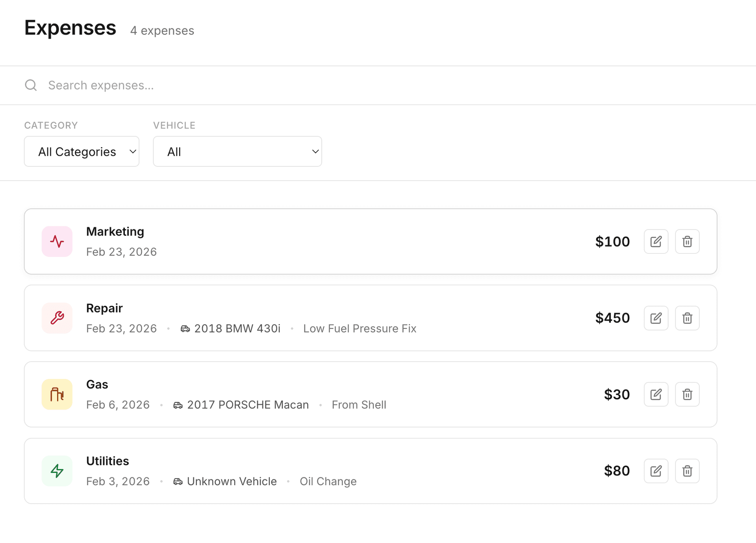Click the Utilities lightning bolt icon

point(57,471)
